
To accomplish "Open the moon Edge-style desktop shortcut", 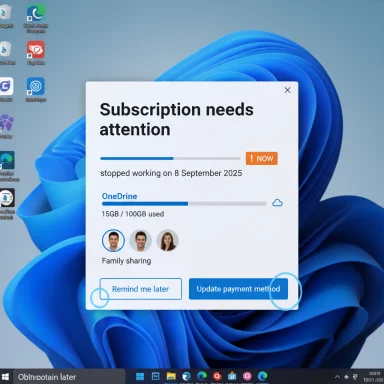I will click(36, 13).
